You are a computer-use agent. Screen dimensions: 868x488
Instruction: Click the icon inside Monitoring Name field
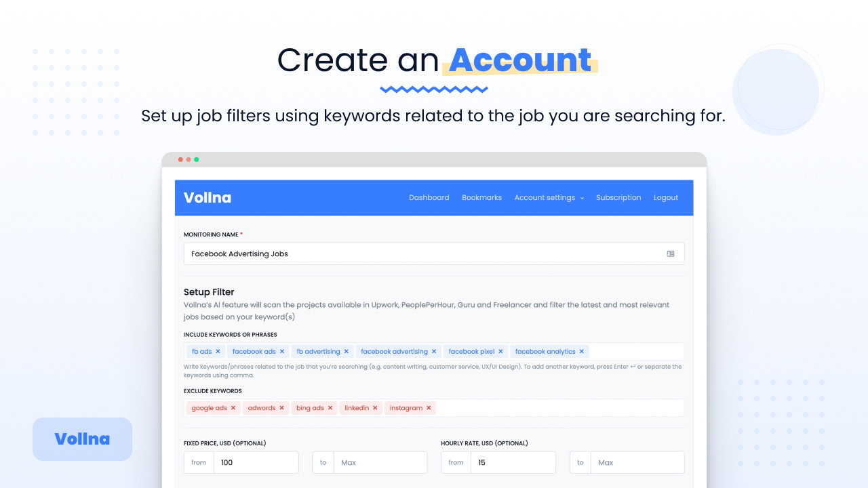(x=671, y=254)
